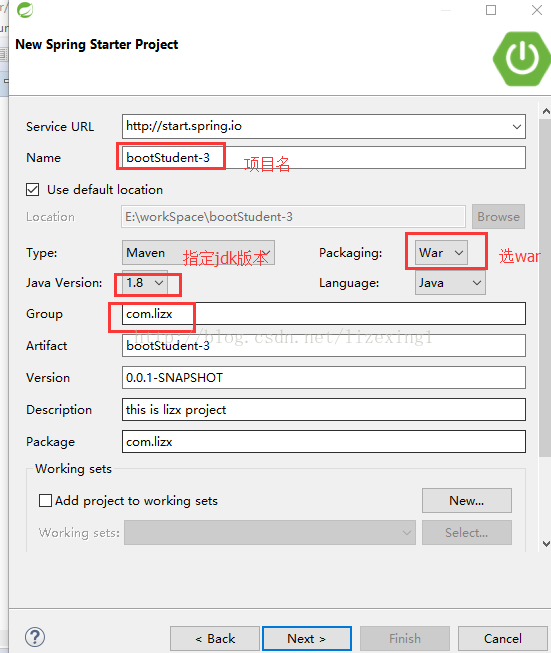Click the Back button
The width and height of the screenshot is (551, 653).
pos(215,638)
